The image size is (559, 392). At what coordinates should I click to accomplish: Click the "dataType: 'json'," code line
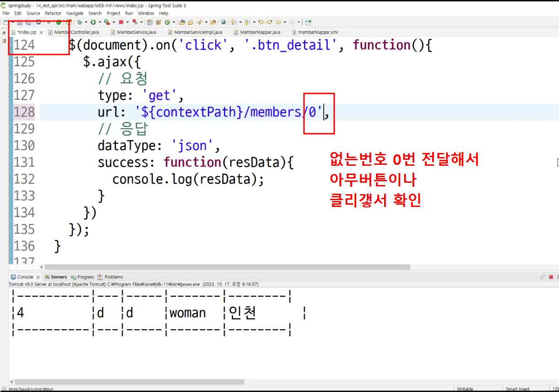click(x=159, y=146)
